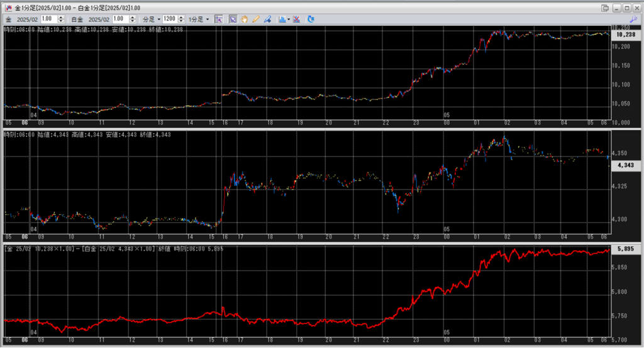Activate the hand pan tool
The width and height of the screenshot is (644, 348).
[244, 19]
